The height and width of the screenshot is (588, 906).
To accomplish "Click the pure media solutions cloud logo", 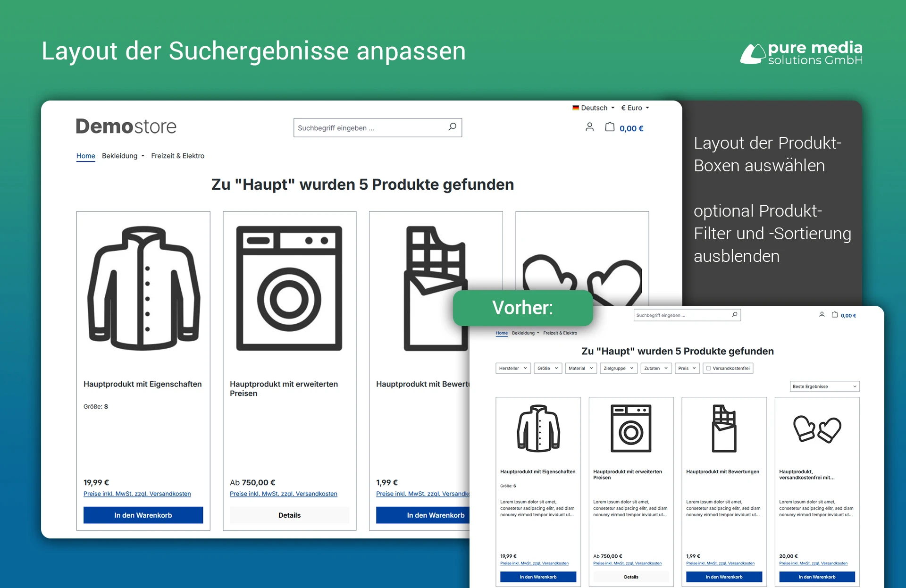I will 754,52.
